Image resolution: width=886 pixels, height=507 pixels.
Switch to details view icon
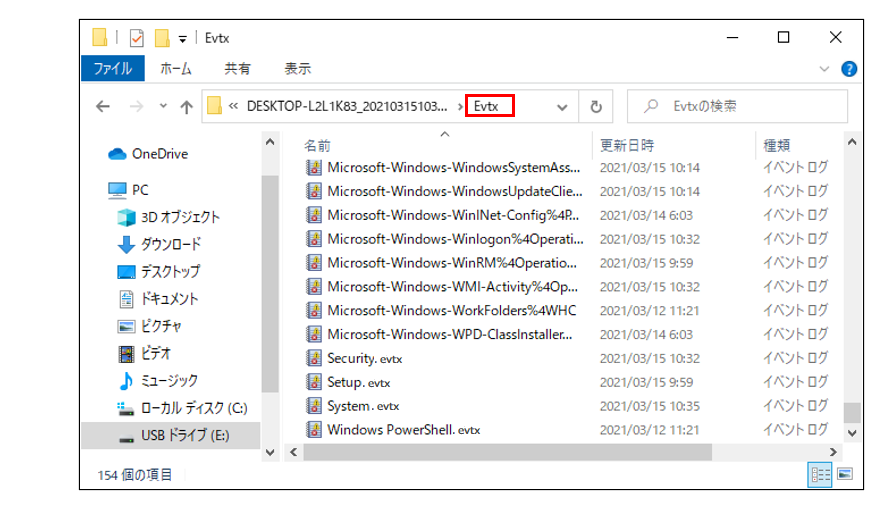click(820, 474)
